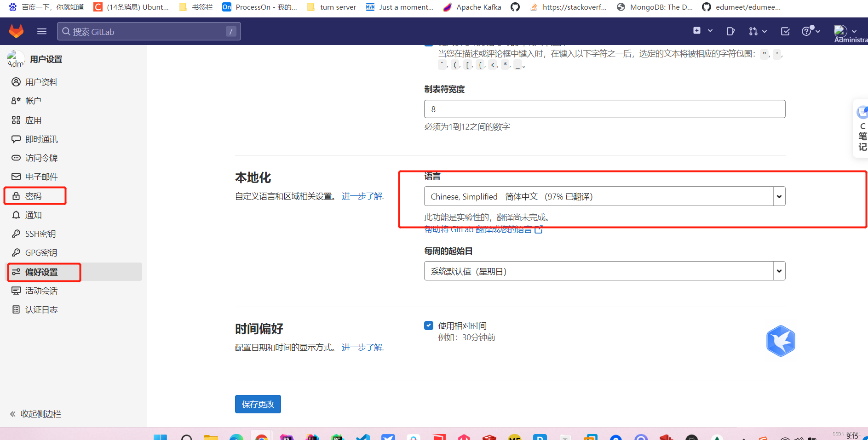Click the GPG密钥 key icon
This screenshot has height=440, width=868.
[x=16, y=252]
